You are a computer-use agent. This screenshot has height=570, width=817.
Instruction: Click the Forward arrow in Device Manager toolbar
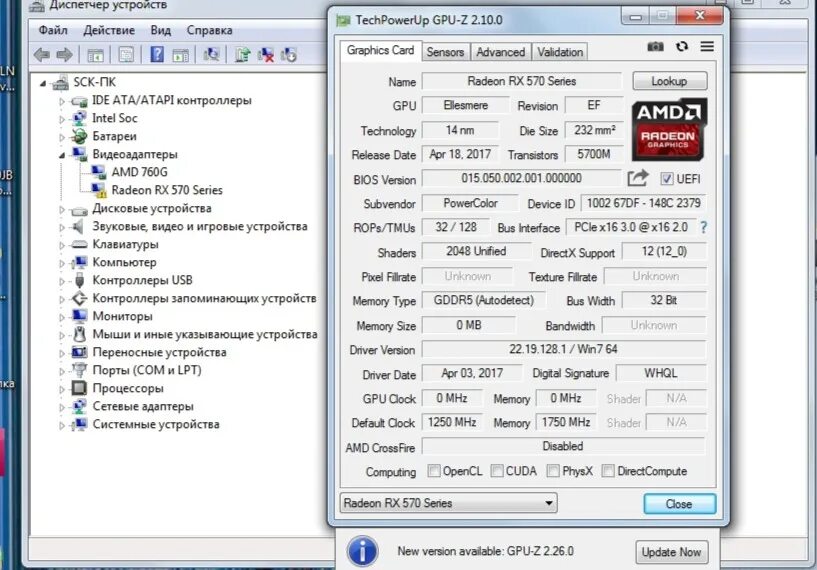pos(64,55)
